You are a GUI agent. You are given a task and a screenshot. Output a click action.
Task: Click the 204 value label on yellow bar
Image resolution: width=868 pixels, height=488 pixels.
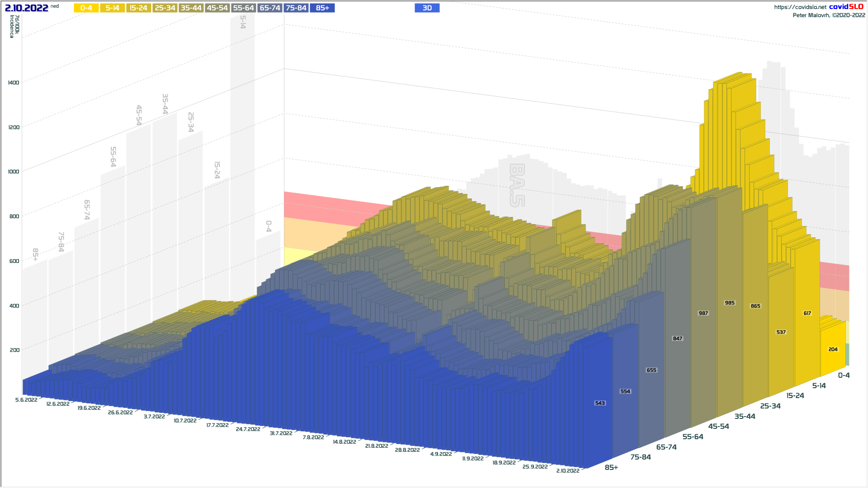(833, 349)
